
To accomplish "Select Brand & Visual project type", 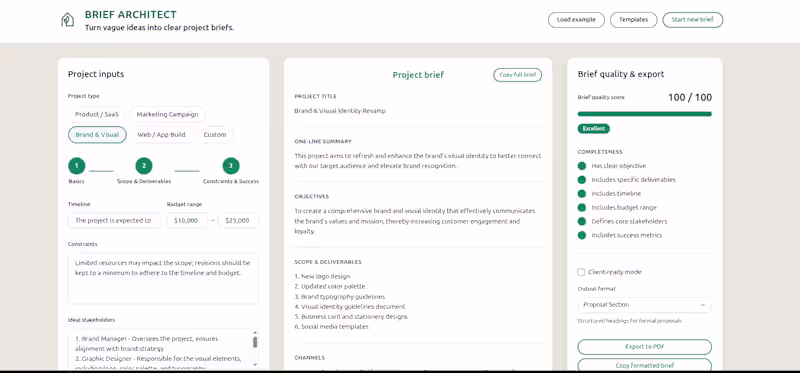I will (x=97, y=135).
